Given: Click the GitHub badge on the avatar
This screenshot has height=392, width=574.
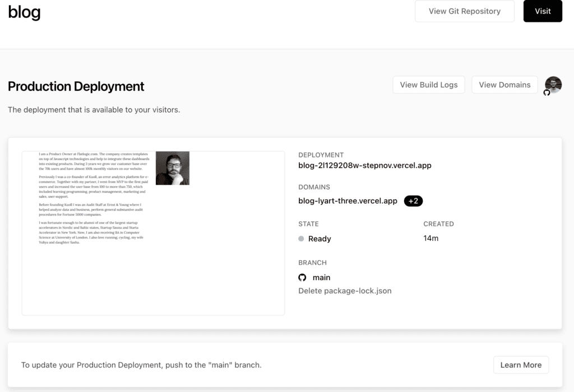Looking at the screenshot, I should point(547,93).
